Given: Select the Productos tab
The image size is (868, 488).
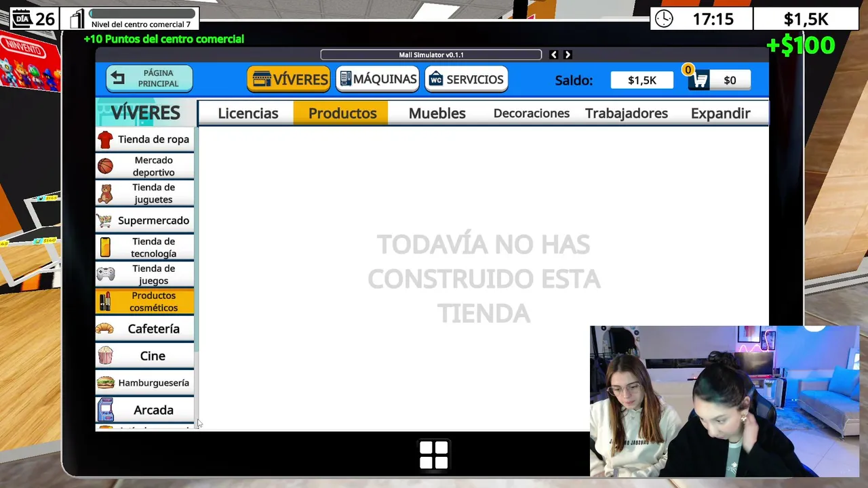Looking at the screenshot, I should [341, 113].
